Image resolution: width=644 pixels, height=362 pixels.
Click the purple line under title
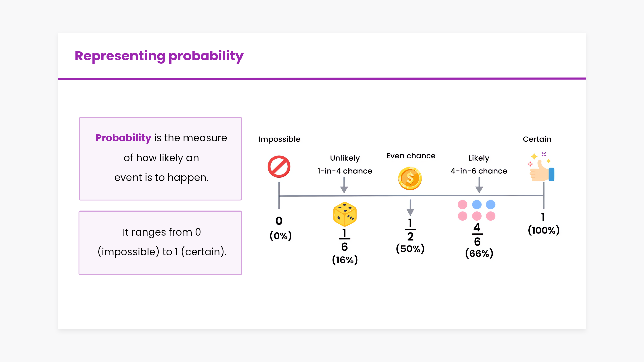point(322,79)
